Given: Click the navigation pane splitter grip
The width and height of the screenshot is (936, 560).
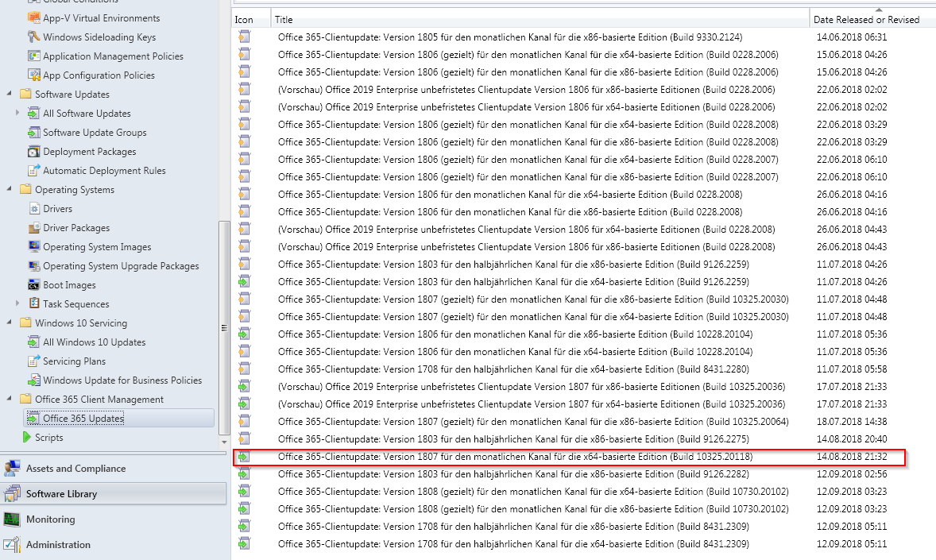Looking at the screenshot, I should coord(114,452).
